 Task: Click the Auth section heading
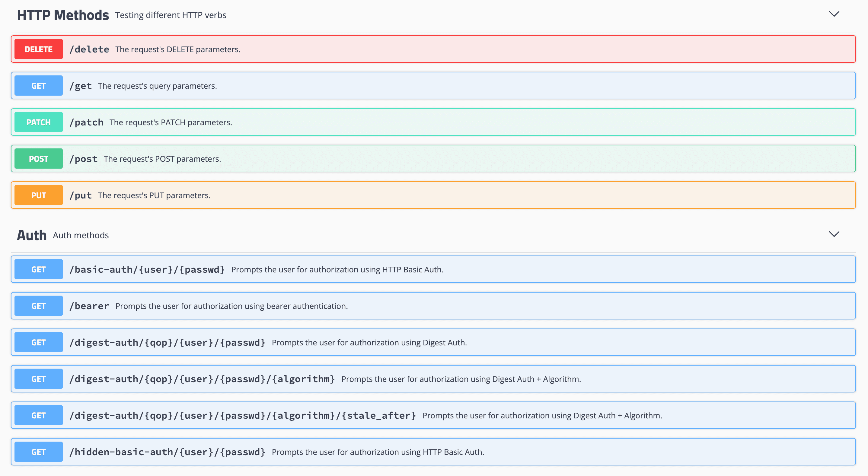[x=32, y=235]
